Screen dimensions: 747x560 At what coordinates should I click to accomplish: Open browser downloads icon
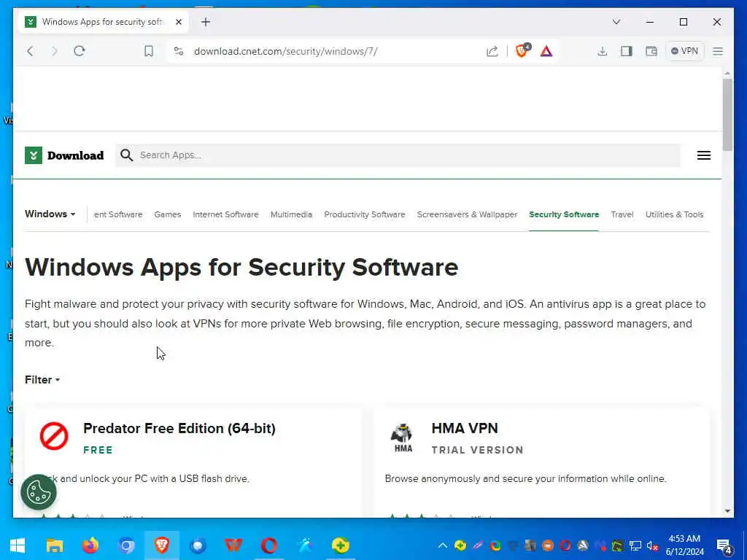click(x=602, y=51)
